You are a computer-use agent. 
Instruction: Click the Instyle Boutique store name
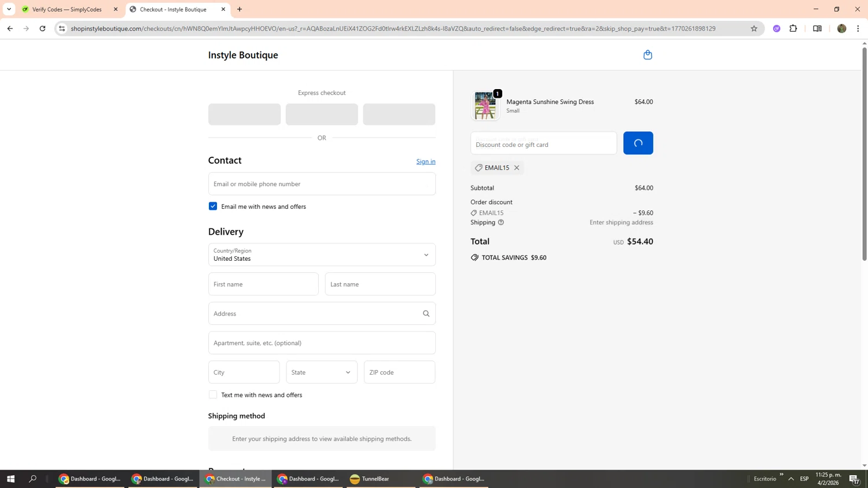point(243,55)
